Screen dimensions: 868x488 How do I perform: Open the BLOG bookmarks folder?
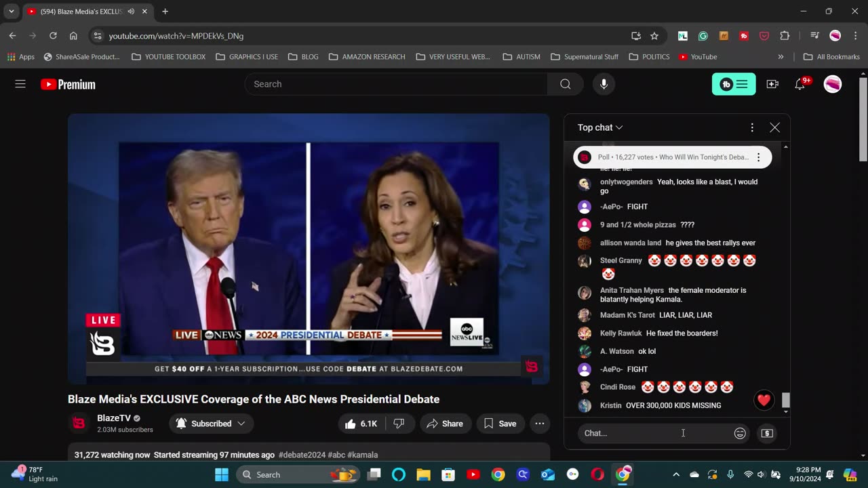(303, 57)
